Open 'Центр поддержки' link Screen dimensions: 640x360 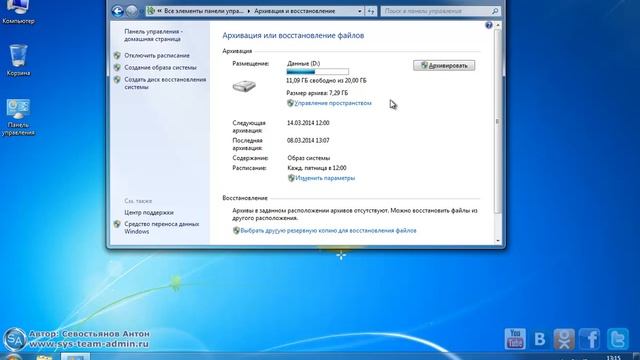pyautogui.click(x=149, y=213)
